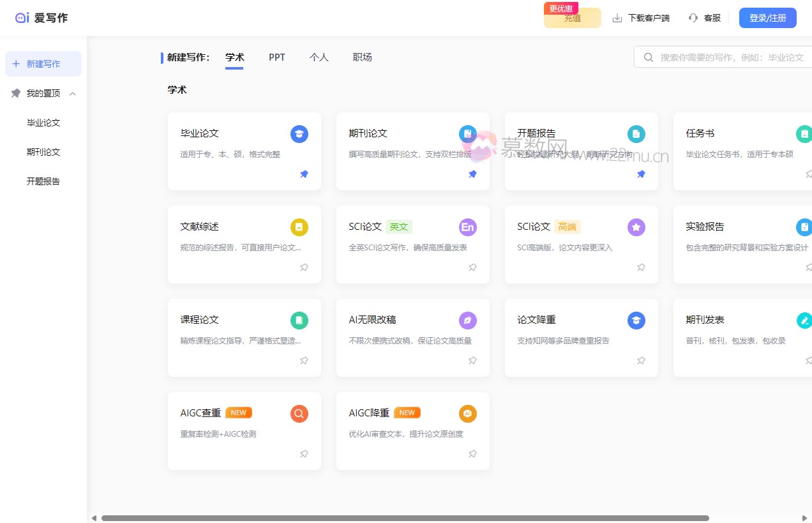812x523 pixels.
Task: Click the 充值 recharge button
Action: click(572, 19)
